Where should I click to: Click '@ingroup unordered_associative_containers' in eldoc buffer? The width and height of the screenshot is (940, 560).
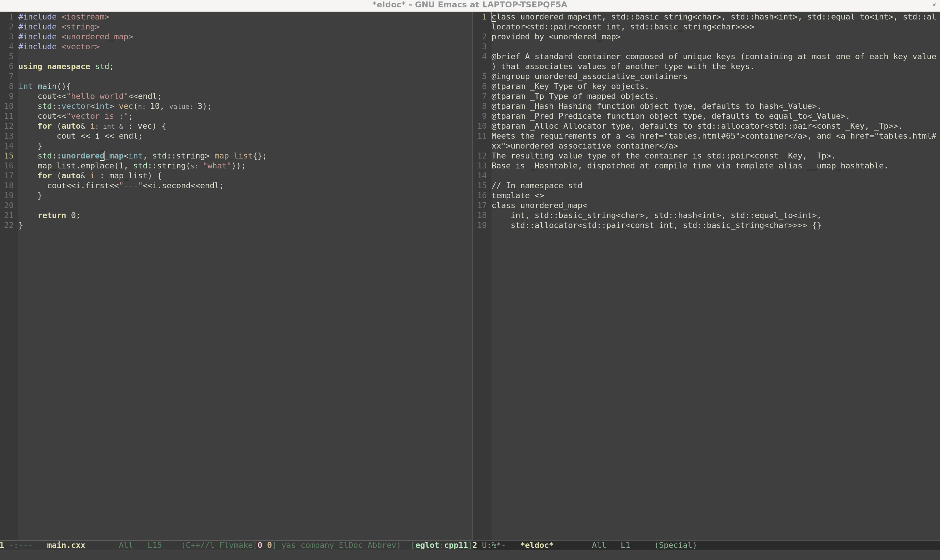[589, 76]
